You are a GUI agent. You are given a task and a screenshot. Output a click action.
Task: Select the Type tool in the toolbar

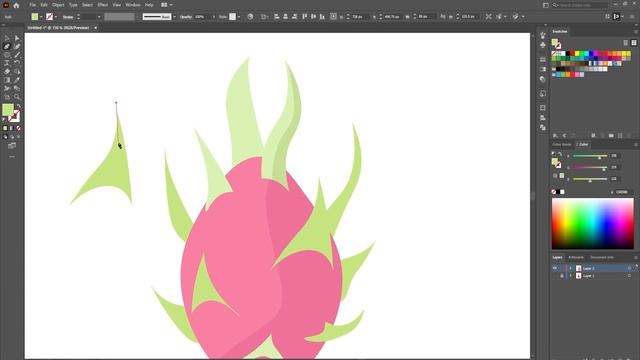[x=7, y=63]
